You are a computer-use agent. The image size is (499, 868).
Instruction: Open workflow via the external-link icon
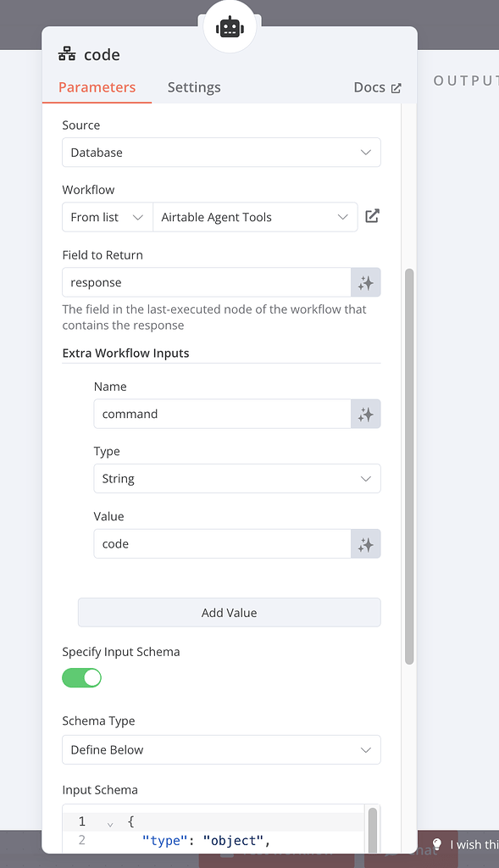[x=371, y=216]
